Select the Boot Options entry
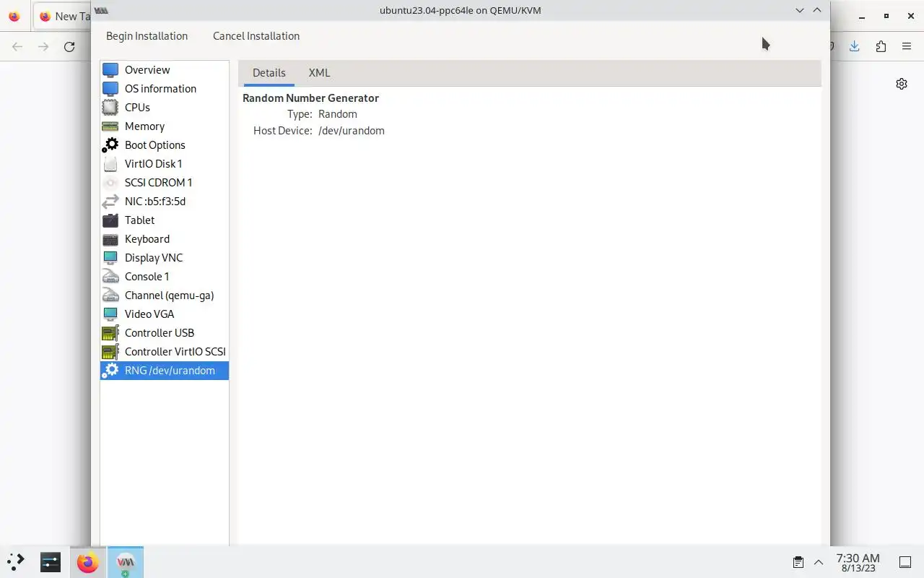Image resolution: width=924 pixels, height=578 pixels. click(165, 145)
